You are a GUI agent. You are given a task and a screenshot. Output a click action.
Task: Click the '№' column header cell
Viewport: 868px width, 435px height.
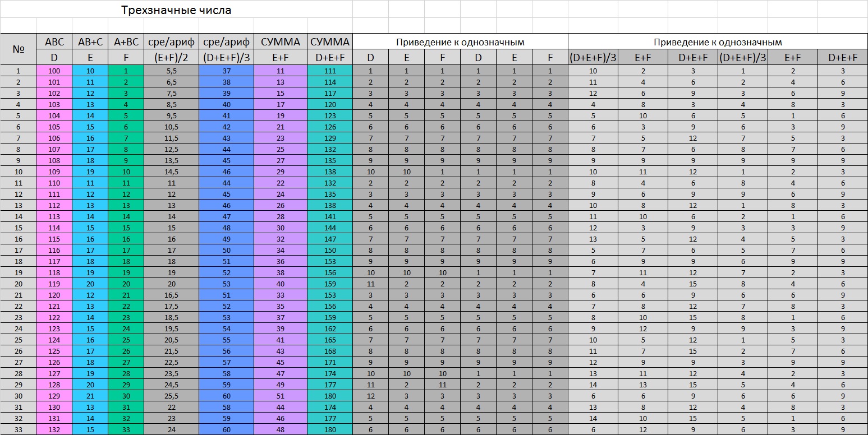pos(18,49)
